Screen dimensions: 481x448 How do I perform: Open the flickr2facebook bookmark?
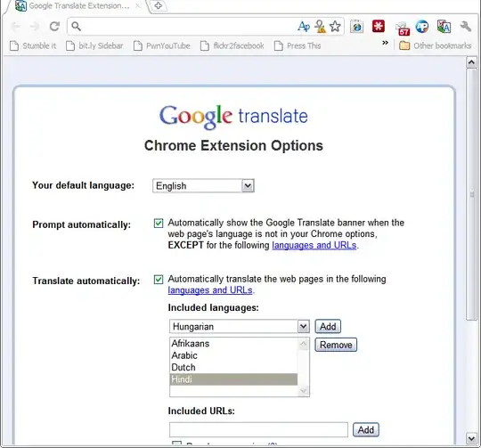[232, 46]
